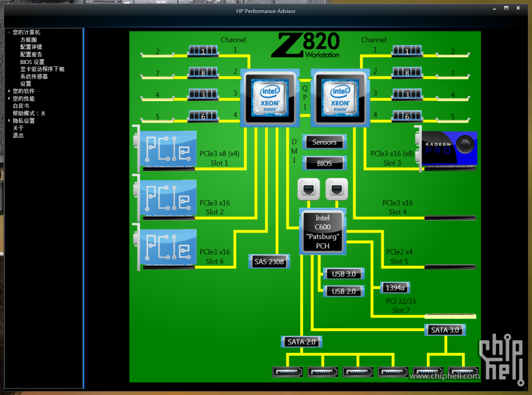Viewport: 532px width, 395px height.
Task: Click the left Ethernet port icon
Action: tap(308, 189)
